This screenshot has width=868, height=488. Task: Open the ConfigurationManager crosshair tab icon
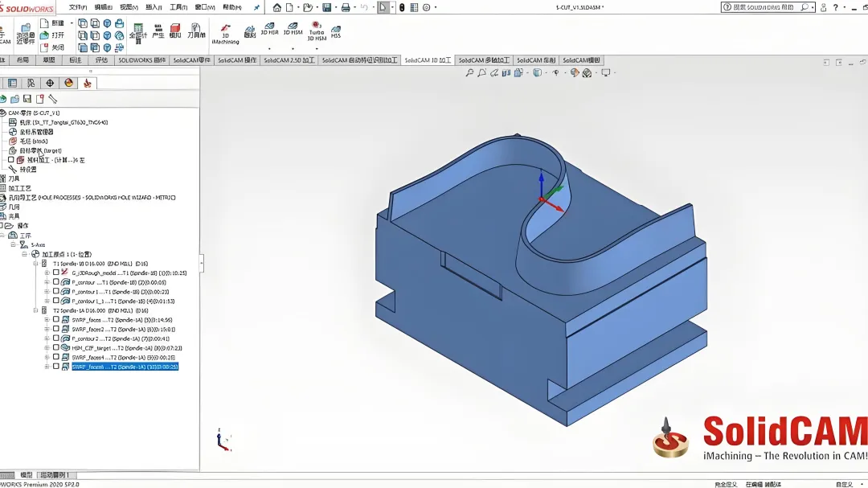[50, 83]
